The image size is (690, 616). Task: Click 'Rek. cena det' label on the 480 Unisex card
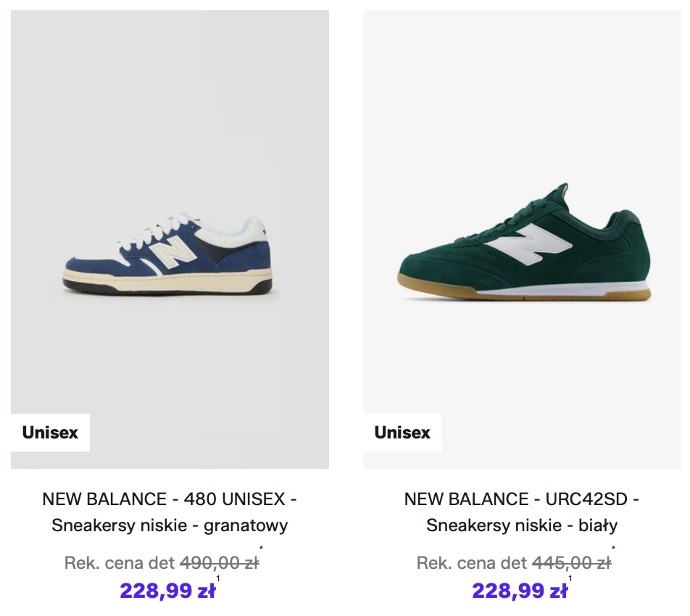point(120,563)
